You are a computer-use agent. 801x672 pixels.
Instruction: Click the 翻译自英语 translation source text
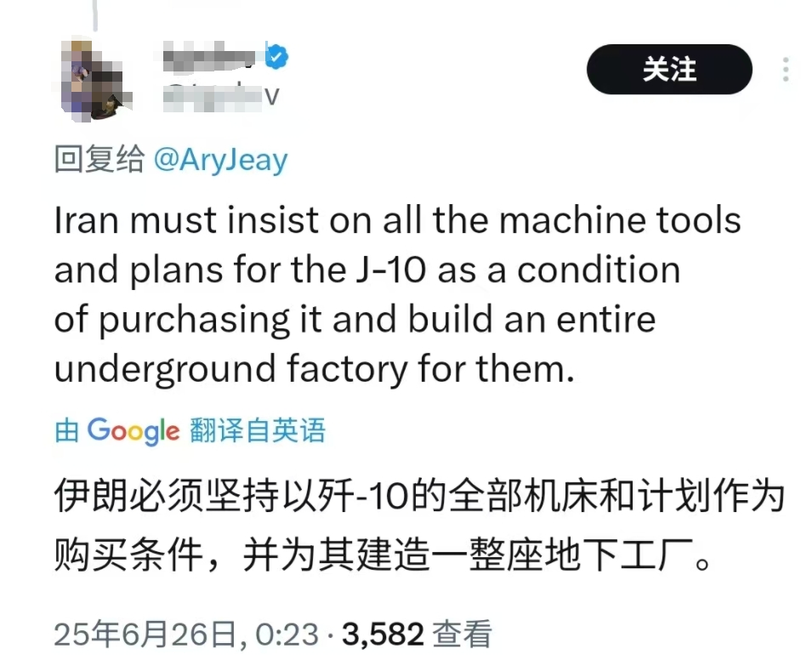(x=258, y=430)
